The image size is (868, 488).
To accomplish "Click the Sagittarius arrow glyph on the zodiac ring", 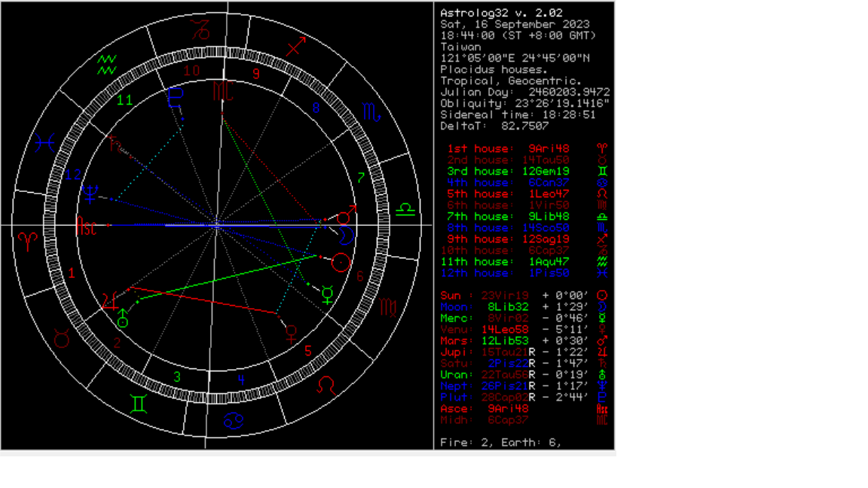I will (x=296, y=47).
